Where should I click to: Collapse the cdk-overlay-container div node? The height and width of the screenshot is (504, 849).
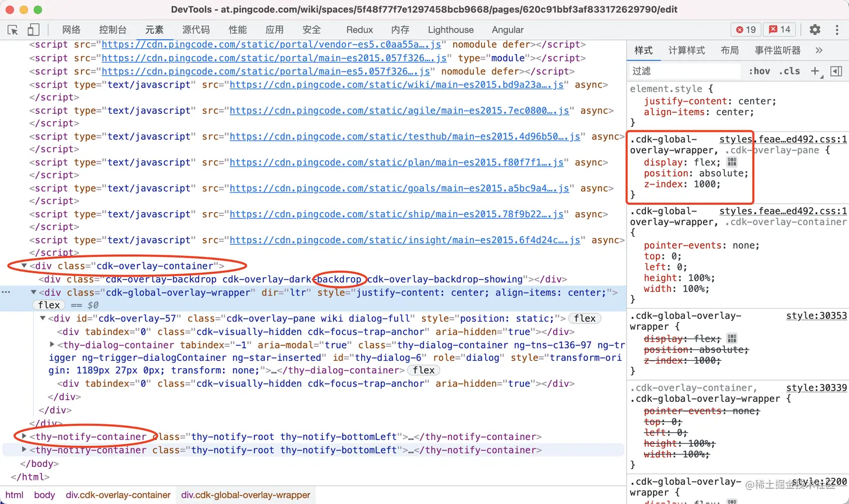[24, 265]
